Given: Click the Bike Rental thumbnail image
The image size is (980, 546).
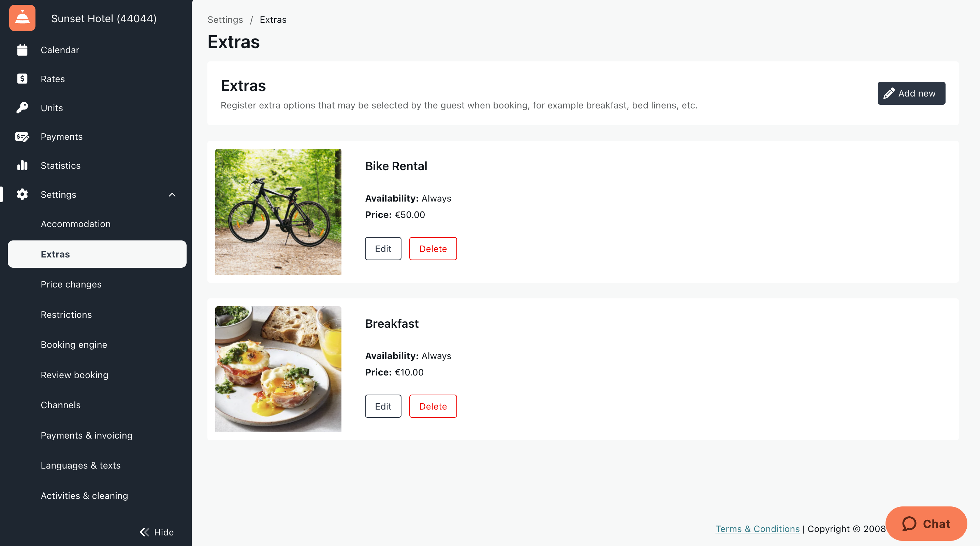Looking at the screenshot, I should click(x=278, y=211).
